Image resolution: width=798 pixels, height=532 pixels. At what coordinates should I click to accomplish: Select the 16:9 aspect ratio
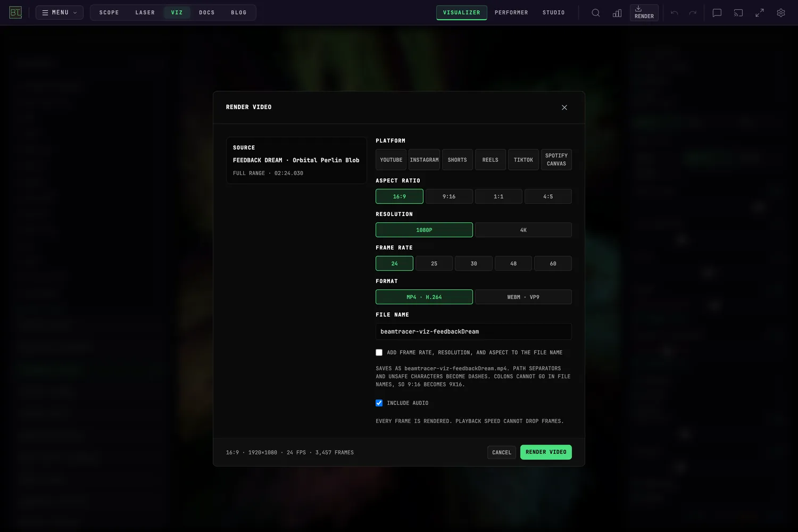[400, 196]
